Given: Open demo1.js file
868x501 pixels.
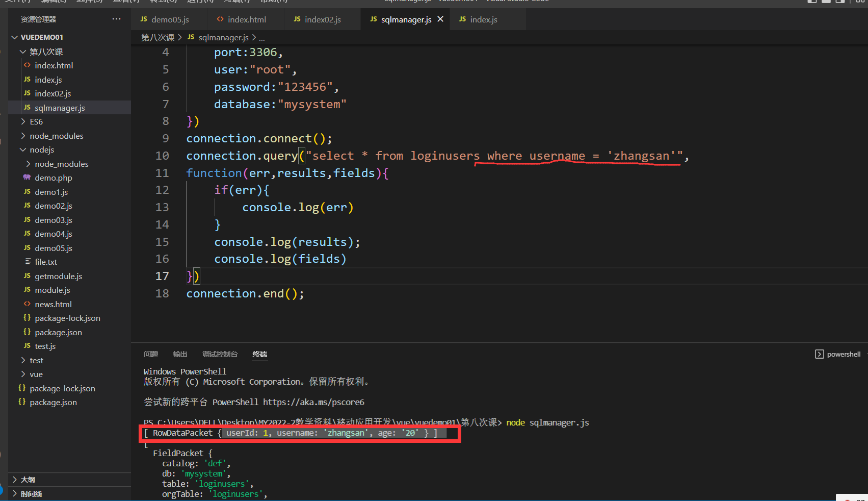Looking at the screenshot, I should [x=69, y=192].
